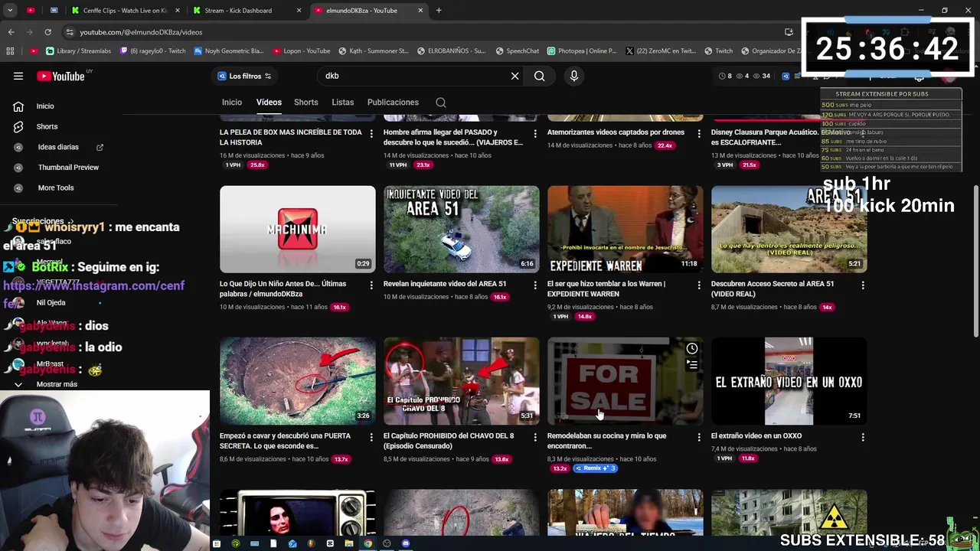Open options menu for Remodelaban su cocina video
Screen dimensions: 980x551
(x=699, y=437)
